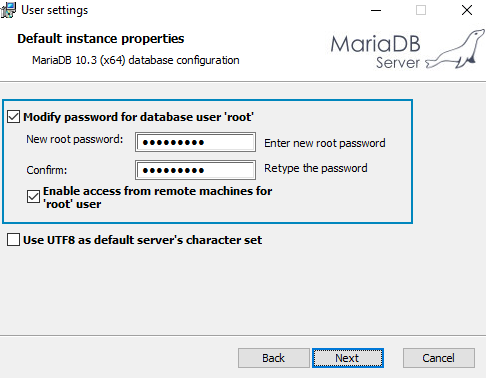Disable the remote machine access checkbox
Viewport: 486px width, 378px height.
pos(33,197)
